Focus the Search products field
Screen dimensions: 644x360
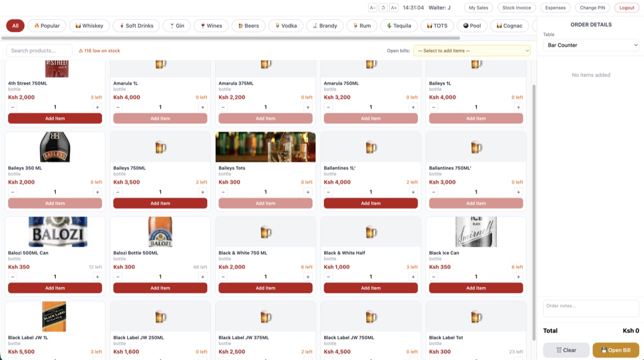pos(39,50)
